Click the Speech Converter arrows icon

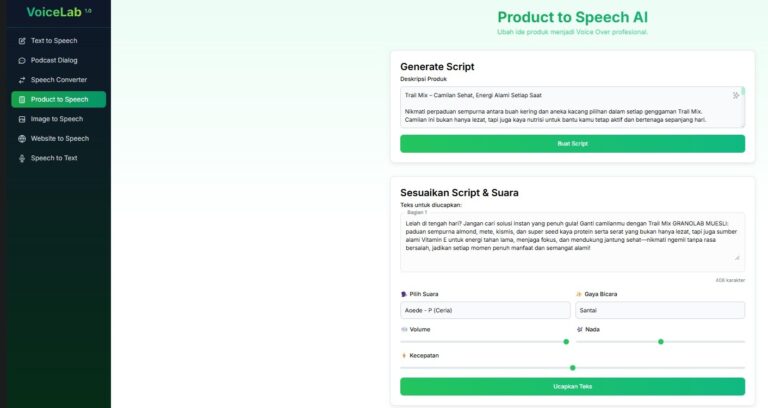tap(22, 80)
